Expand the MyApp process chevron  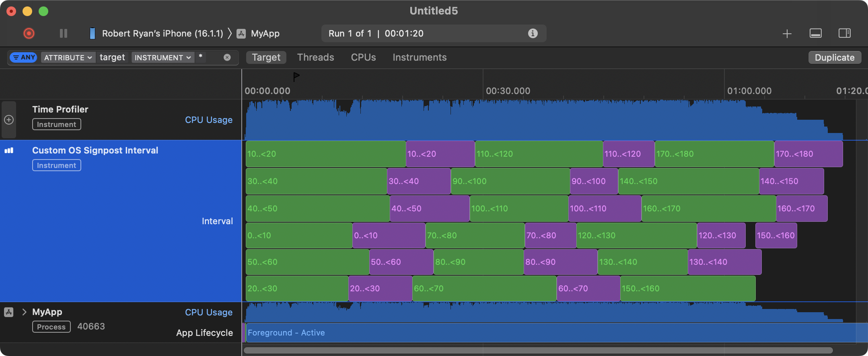point(24,312)
